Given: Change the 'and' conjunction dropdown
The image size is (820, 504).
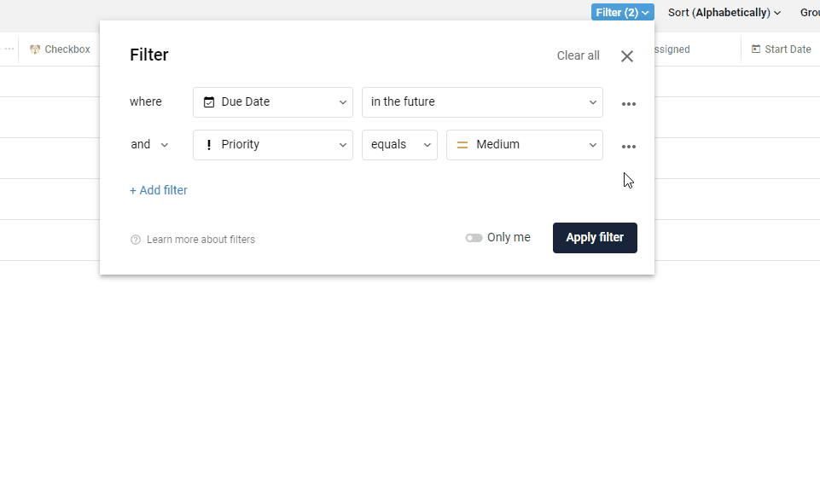Looking at the screenshot, I should click(x=149, y=145).
